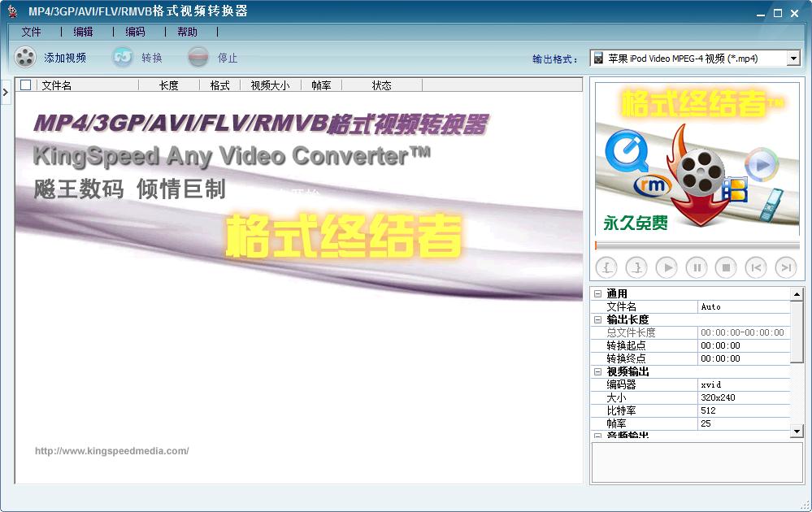Click the set clip end mark icon
The image size is (812, 512).
coord(637,267)
